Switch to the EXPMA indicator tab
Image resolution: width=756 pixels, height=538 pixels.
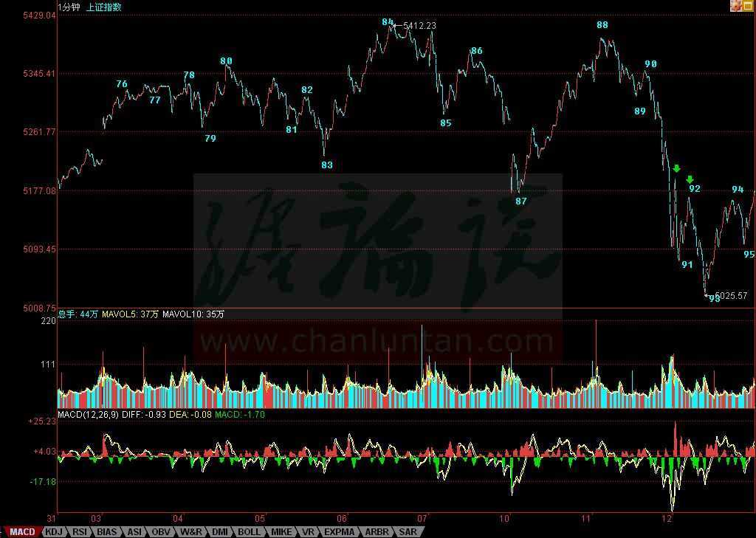339,531
